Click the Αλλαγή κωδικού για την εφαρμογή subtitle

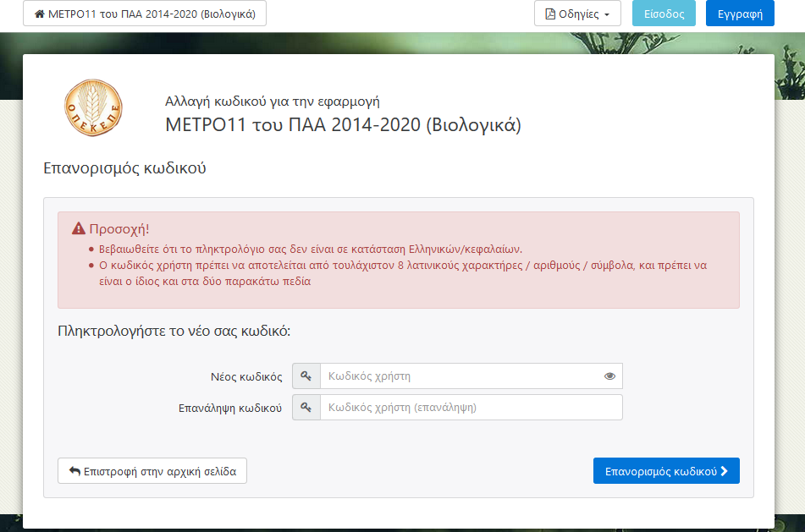pyautogui.click(x=273, y=101)
